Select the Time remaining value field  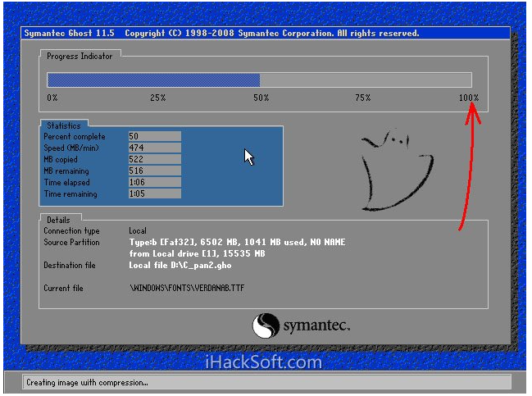(154, 194)
